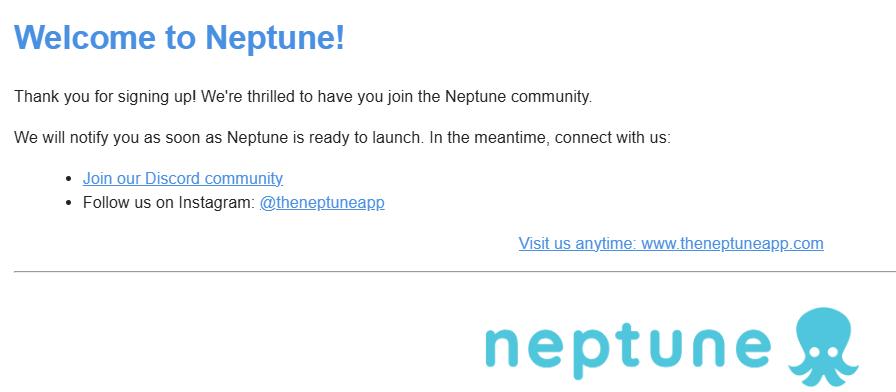Image resolution: width=896 pixels, height=392 pixels.
Task: Click the phrase "ready to launch"
Action: (x=365, y=138)
